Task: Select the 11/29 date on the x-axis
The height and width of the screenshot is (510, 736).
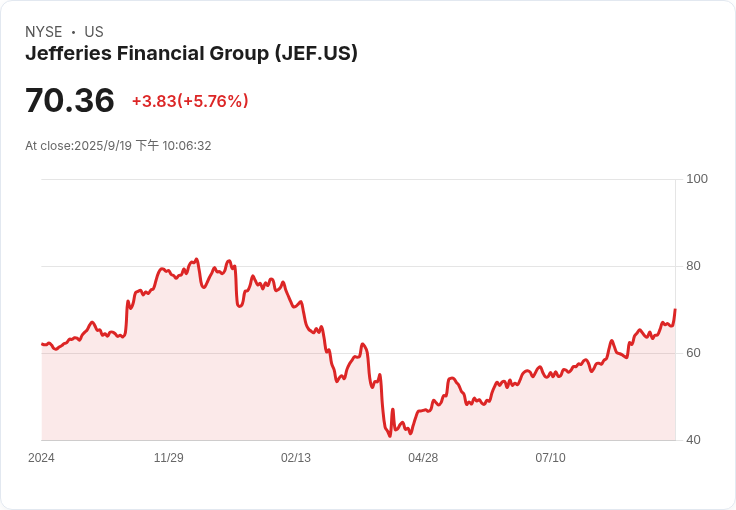Action: click(168, 458)
